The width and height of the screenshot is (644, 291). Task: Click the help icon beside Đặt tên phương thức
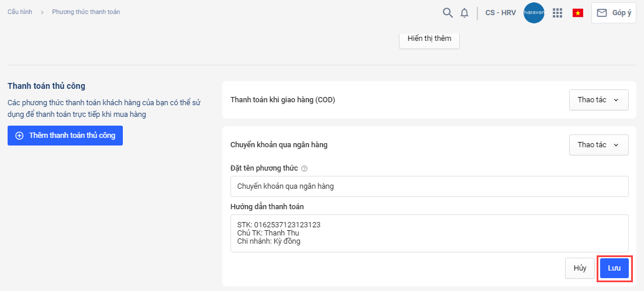(304, 168)
